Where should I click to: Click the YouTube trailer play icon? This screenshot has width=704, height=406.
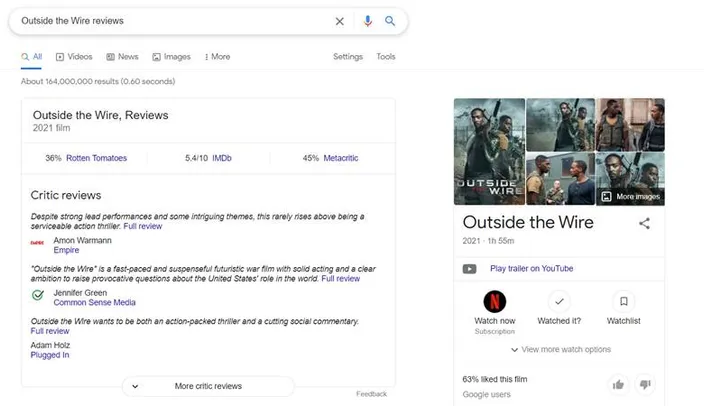[470, 269]
